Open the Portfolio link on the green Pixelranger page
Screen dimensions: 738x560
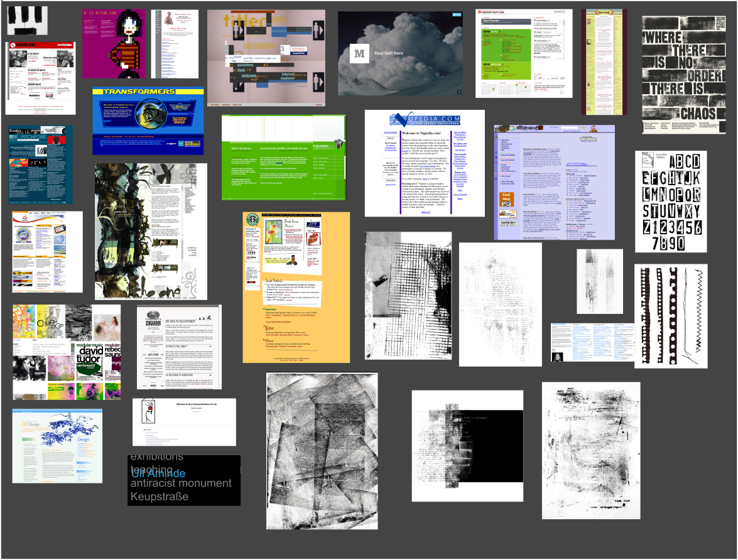tap(320, 159)
